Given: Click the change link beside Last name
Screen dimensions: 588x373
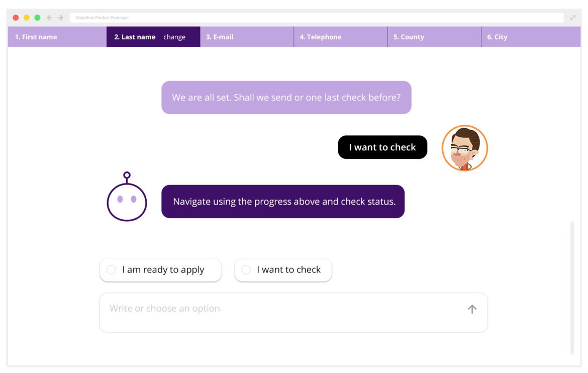Looking at the screenshot, I should point(174,37).
